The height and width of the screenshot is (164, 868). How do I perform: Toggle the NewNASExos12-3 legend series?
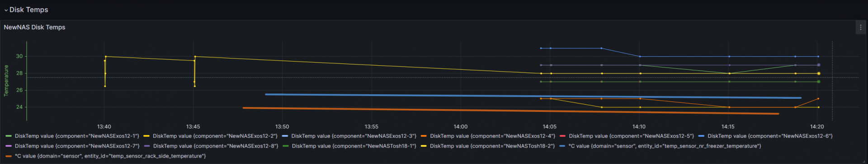(x=354, y=136)
